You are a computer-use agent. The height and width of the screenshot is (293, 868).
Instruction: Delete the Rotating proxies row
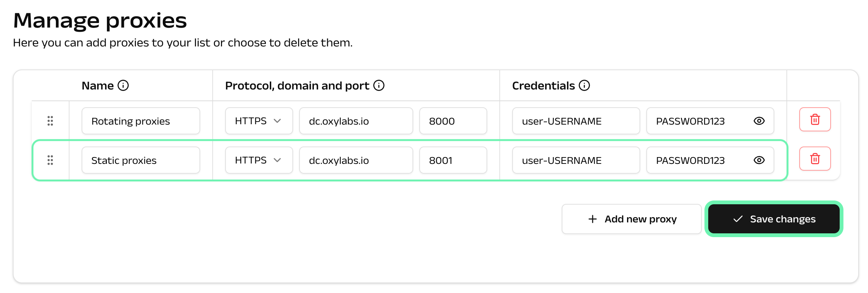point(815,120)
